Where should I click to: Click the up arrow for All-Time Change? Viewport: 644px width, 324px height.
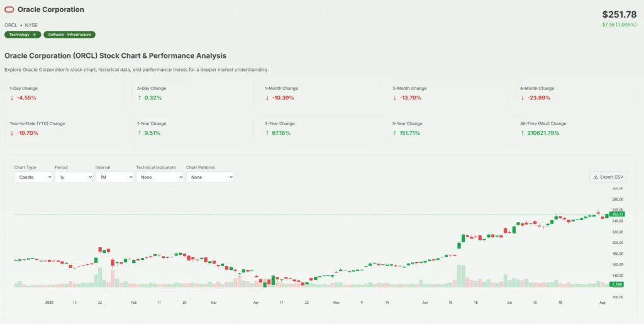pyautogui.click(x=523, y=133)
